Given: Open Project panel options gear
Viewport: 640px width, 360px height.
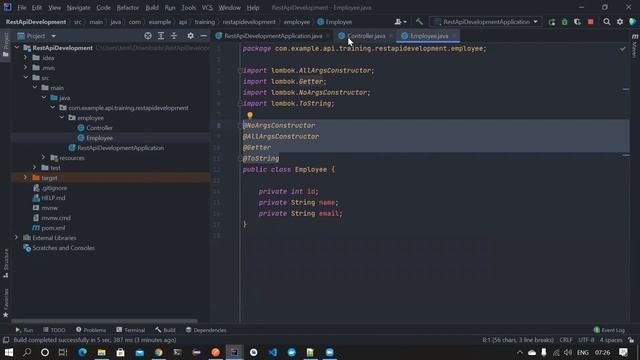Looking at the screenshot, I should click(x=190, y=36).
